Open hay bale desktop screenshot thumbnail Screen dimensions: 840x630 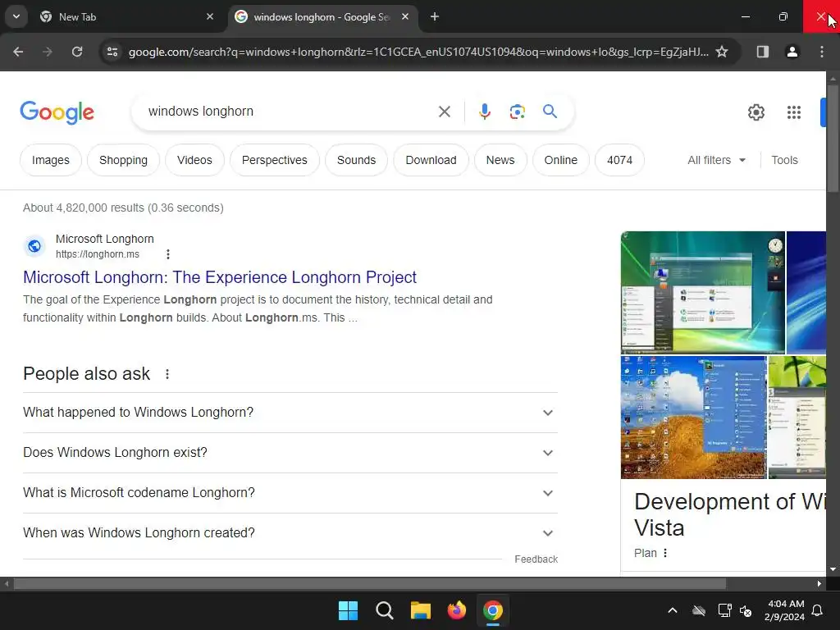click(x=694, y=418)
